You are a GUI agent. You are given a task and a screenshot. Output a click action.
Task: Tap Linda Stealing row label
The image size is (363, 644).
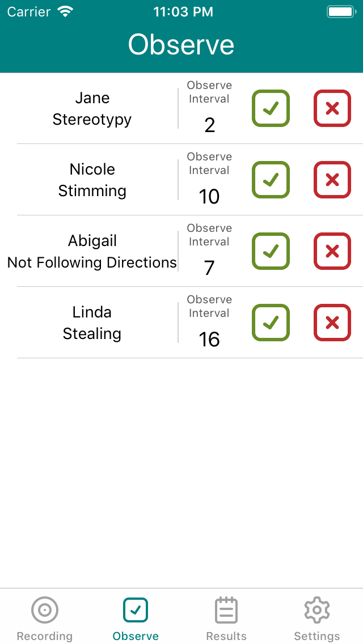(x=92, y=323)
